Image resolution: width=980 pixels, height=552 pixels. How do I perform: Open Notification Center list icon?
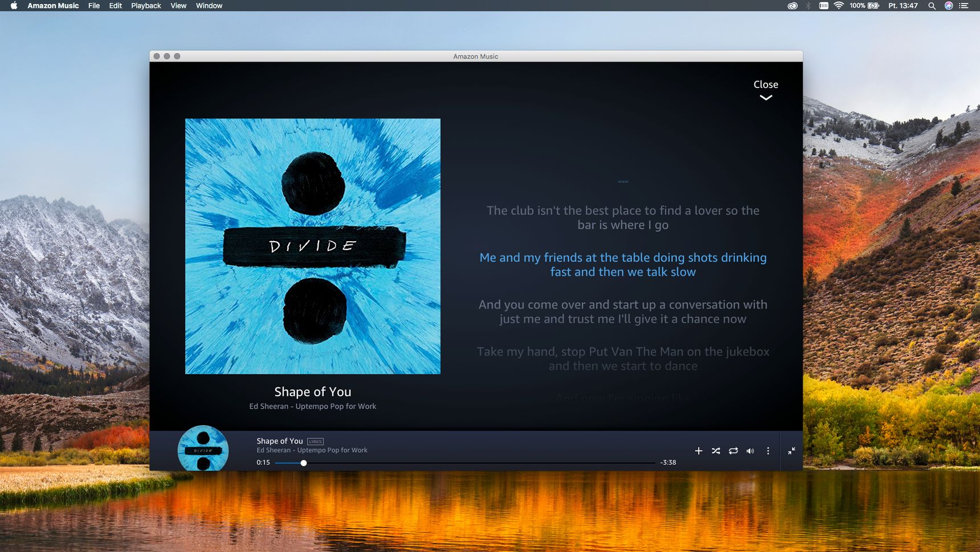pyautogui.click(x=963, y=6)
